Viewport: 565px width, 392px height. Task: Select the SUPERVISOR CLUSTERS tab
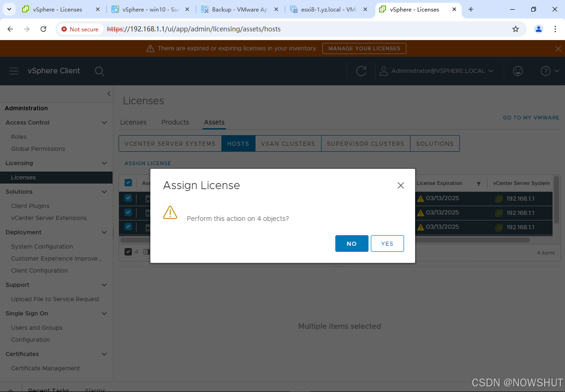366,143
